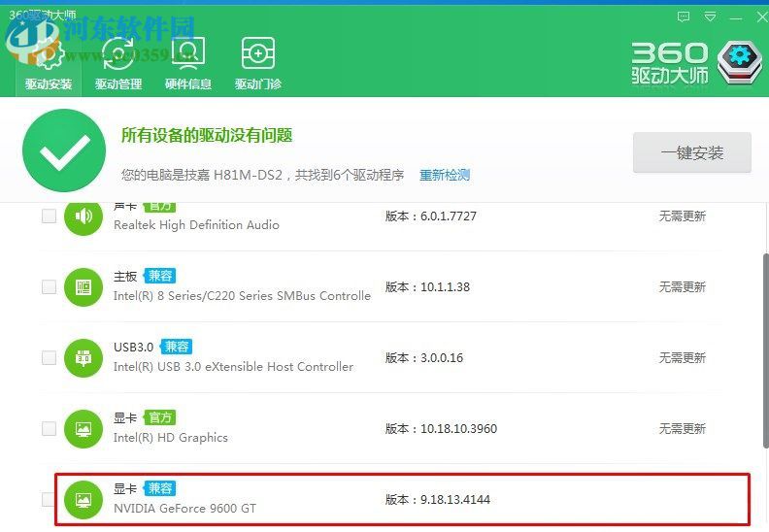Viewport: 769px width, 532px height.
Task: Click the feedback chat icon in title bar
Action: pyautogui.click(x=684, y=17)
